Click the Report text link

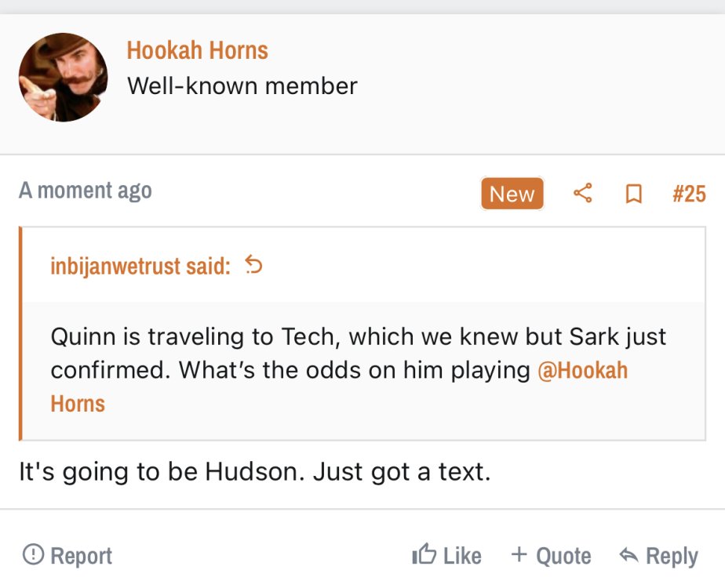click(x=81, y=556)
